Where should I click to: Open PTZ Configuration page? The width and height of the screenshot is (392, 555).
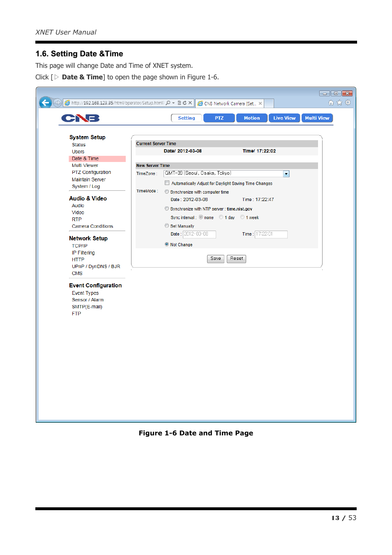[91, 172]
